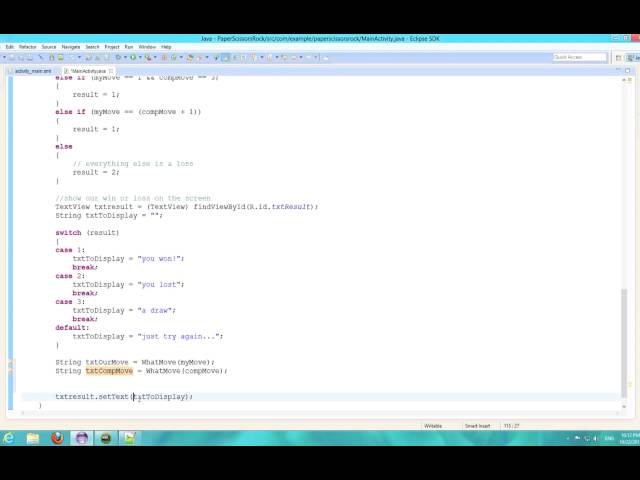Click the Quick Access search field
The image size is (640, 480).
(580, 58)
